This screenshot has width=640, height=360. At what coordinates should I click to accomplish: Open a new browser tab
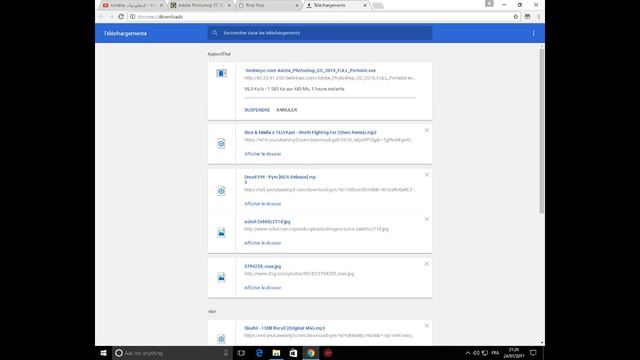[378, 6]
